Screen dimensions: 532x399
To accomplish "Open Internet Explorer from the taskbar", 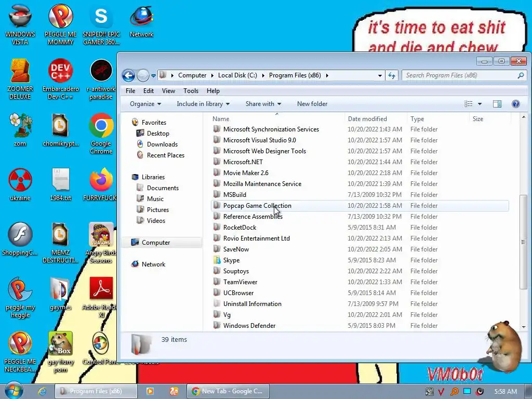I will (42, 391).
